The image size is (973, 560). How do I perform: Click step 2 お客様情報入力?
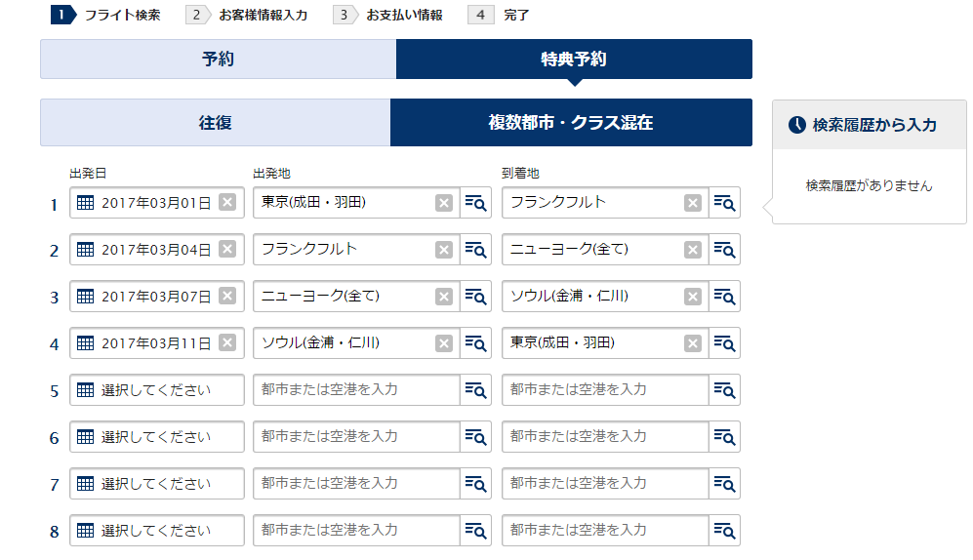pyautogui.click(x=247, y=15)
